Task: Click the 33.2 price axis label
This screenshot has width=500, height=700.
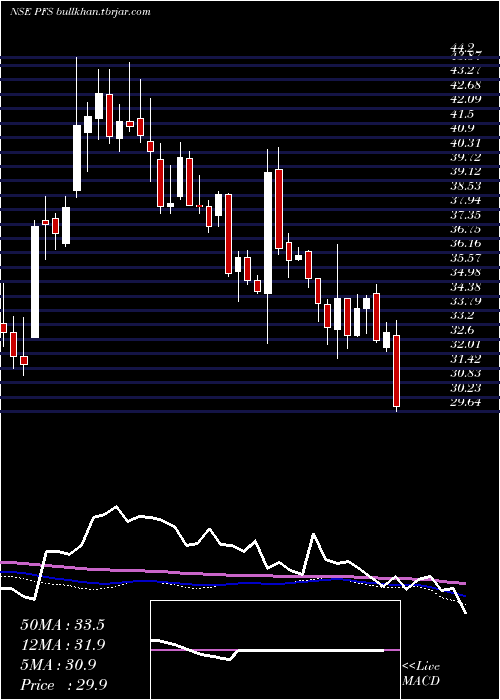Action: (x=462, y=316)
